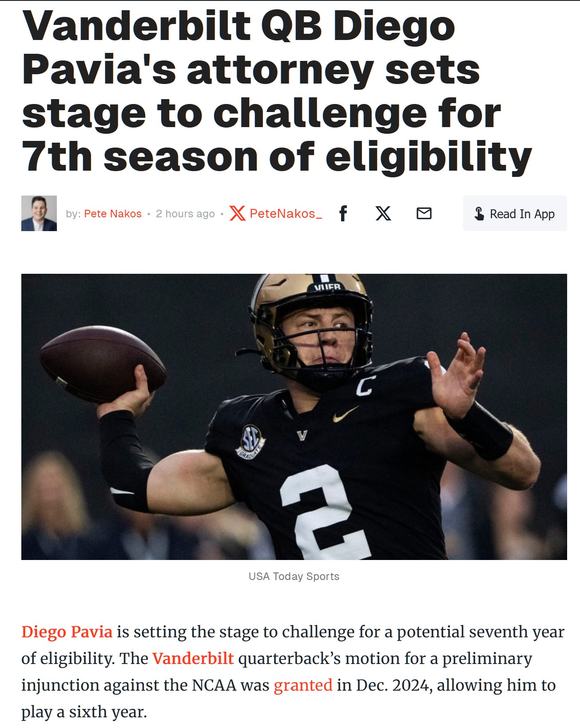Follow the red "granted" hyperlink
This screenshot has height=728, width=580.
303,685
